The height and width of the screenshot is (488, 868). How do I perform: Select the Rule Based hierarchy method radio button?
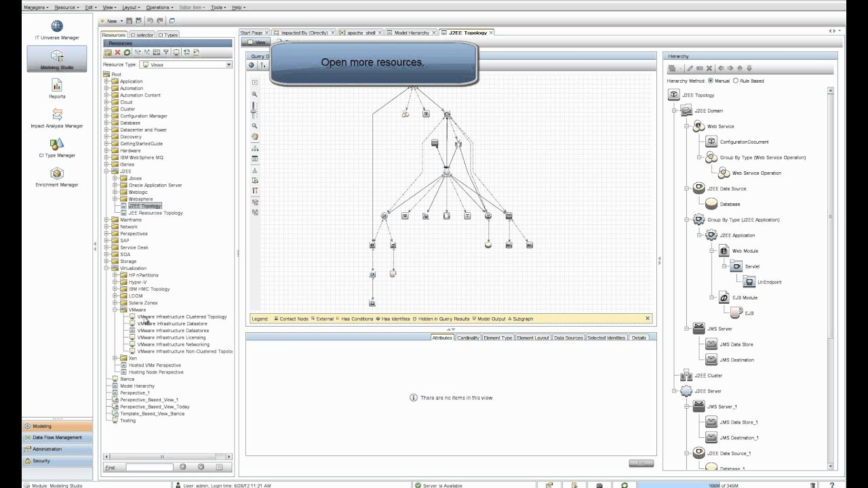point(736,81)
